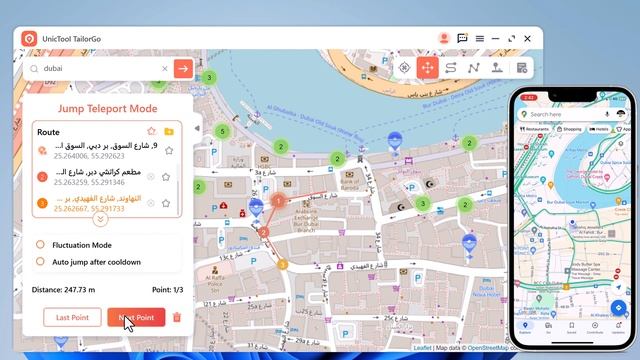
Task: Enable Auto jump after cooldown option
Action: click(40, 261)
